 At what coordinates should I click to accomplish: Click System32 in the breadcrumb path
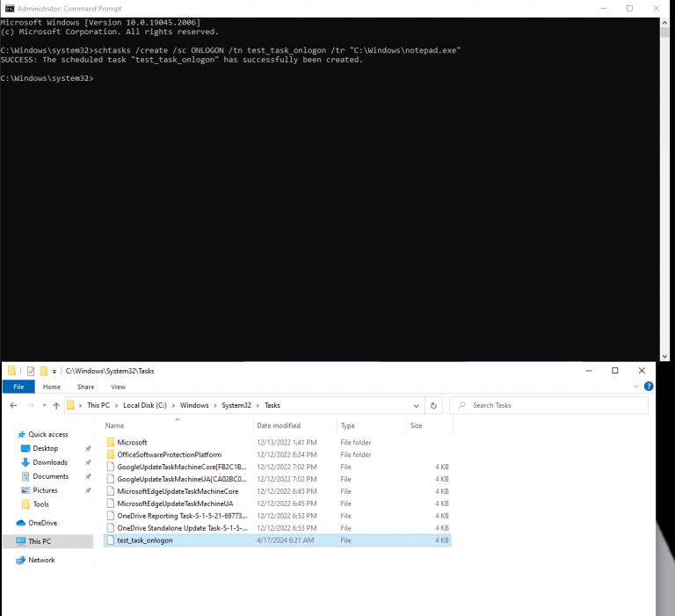[x=236, y=405]
